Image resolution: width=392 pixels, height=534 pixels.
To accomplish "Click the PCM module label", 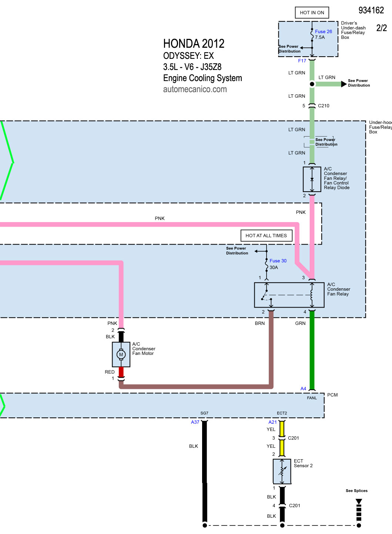I will (x=332, y=395).
